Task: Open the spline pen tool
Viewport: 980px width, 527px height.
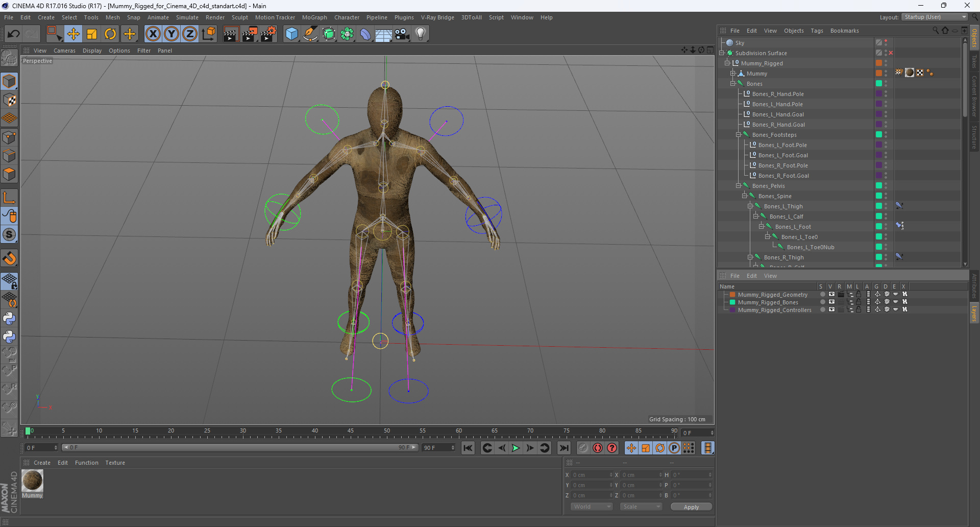Action: point(310,34)
